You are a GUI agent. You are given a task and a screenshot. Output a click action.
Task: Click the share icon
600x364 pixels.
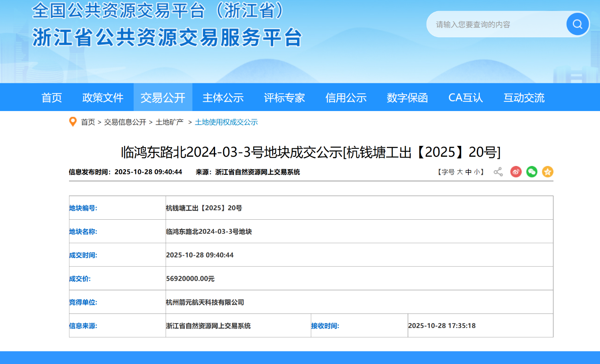click(x=498, y=172)
